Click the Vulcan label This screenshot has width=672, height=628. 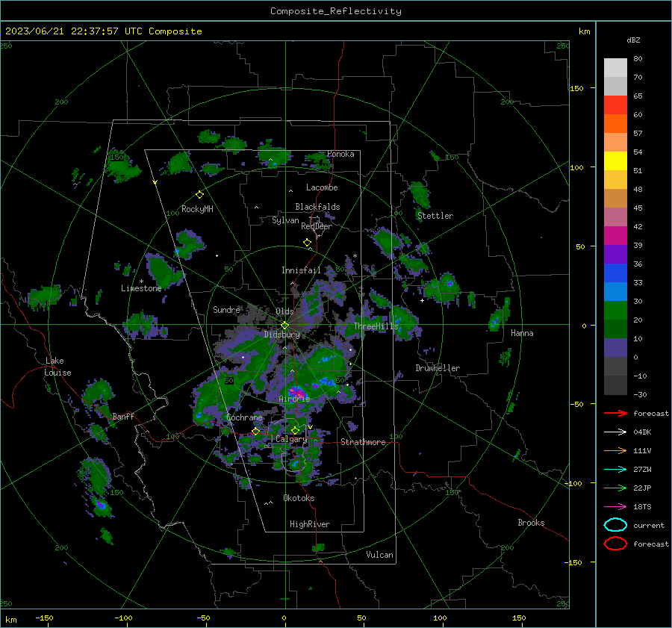click(379, 555)
